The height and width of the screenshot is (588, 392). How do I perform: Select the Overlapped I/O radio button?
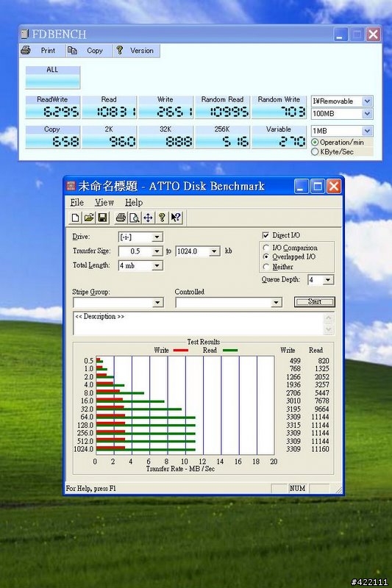point(266,257)
